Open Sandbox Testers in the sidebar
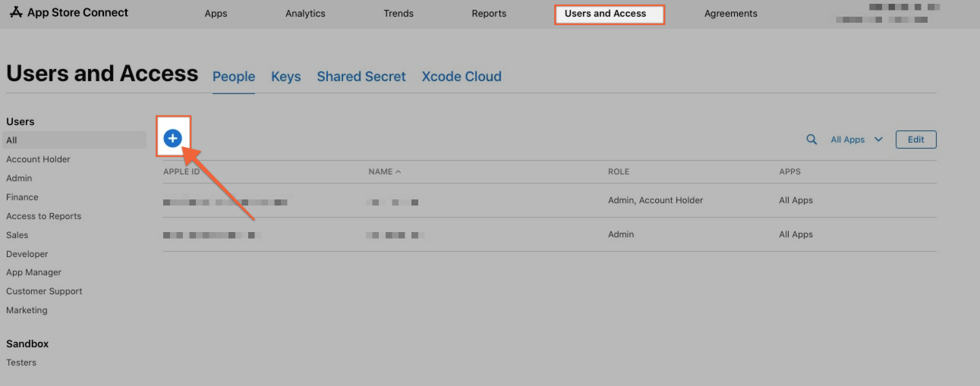The image size is (980, 386). tap(21, 362)
